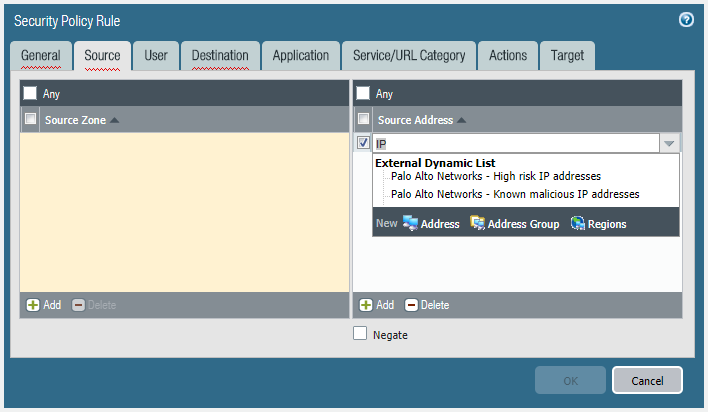
Task: Go to the Destination tab
Action: pos(220,56)
